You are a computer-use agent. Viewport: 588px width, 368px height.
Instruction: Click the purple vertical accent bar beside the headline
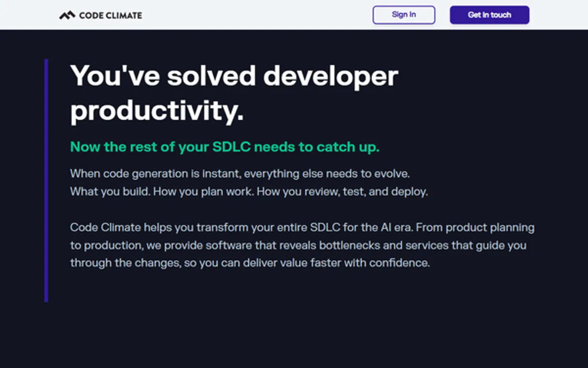(47, 179)
